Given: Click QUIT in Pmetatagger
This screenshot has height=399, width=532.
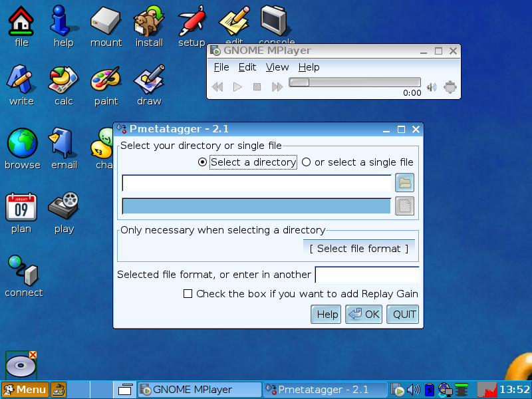Looking at the screenshot, I should (403, 314).
